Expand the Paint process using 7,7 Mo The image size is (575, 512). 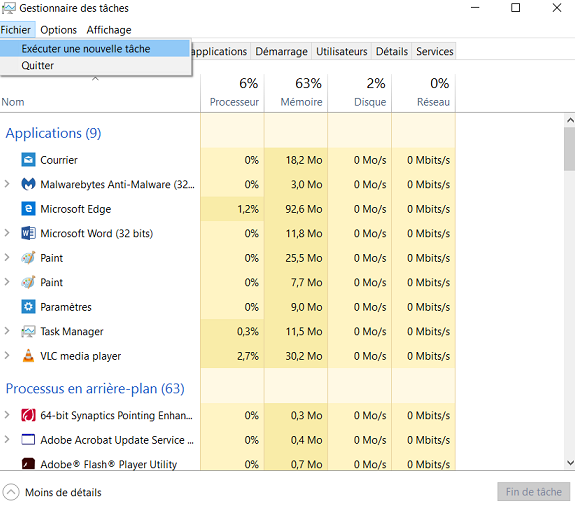point(7,282)
